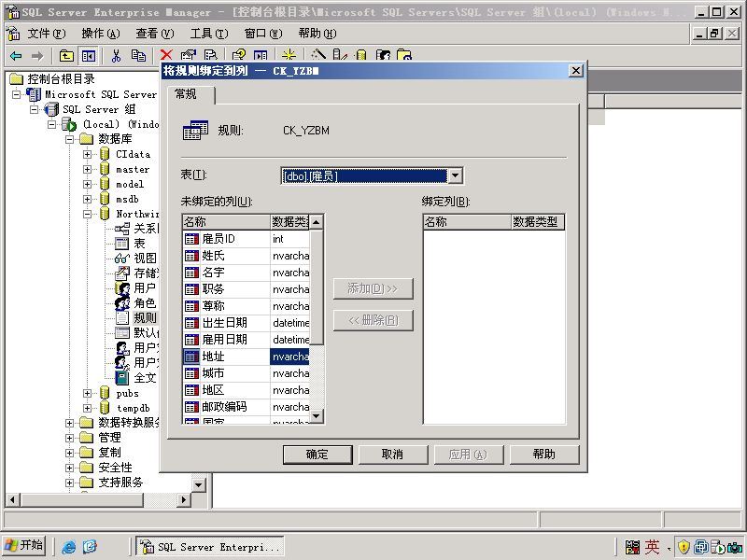
Task: Click the Up one level folder icon
Action: pyautogui.click(x=66, y=56)
